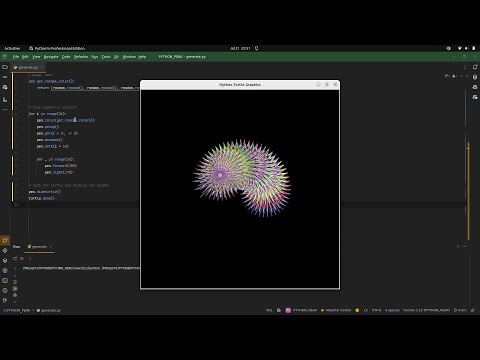
Task: Open the editor tabs more options menu
Action: [465, 67]
